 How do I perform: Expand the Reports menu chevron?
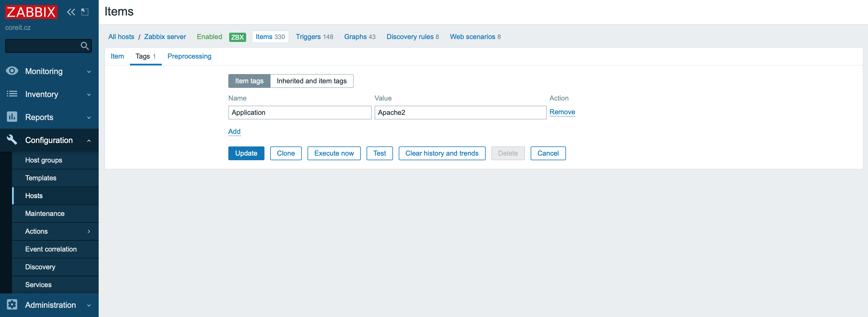89,117
